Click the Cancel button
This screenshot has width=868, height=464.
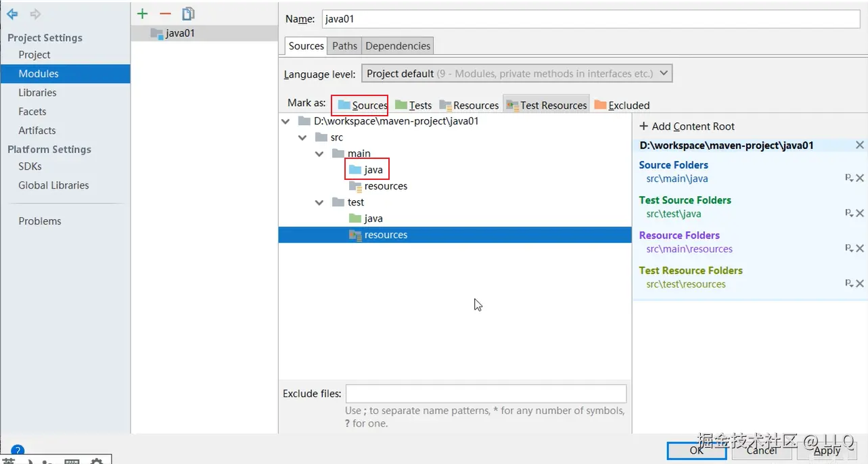762,450
